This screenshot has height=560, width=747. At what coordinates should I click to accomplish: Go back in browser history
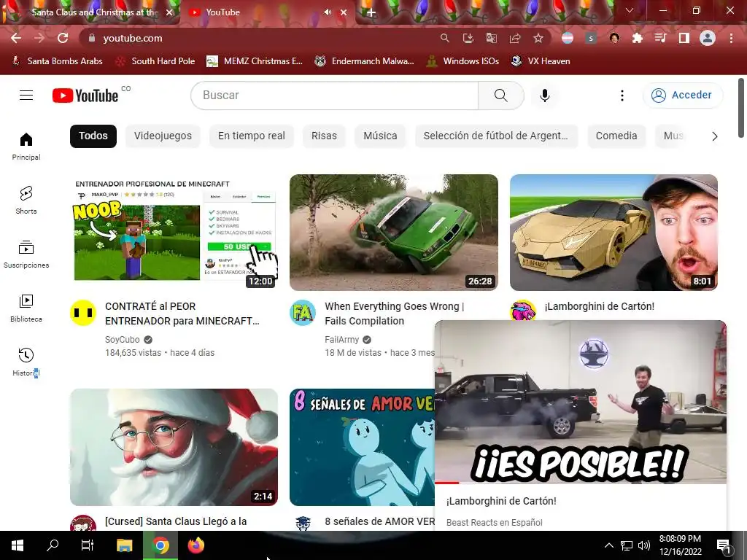[16, 38]
